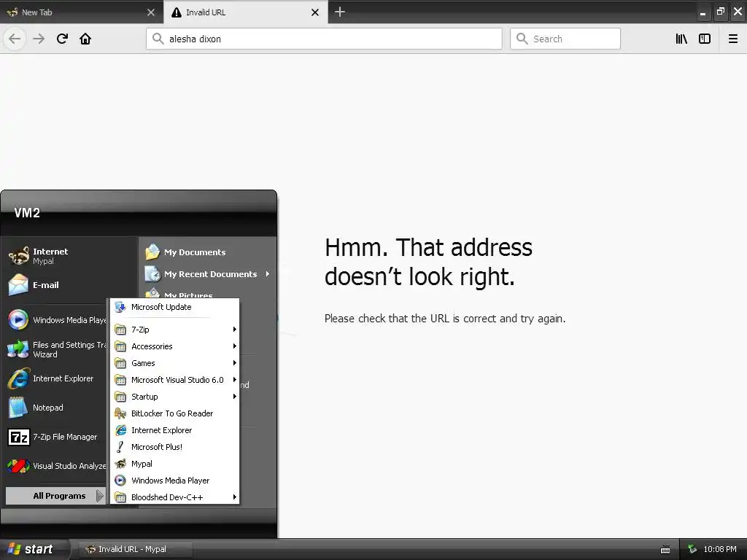Expand the Games program folder

[x=175, y=363]
